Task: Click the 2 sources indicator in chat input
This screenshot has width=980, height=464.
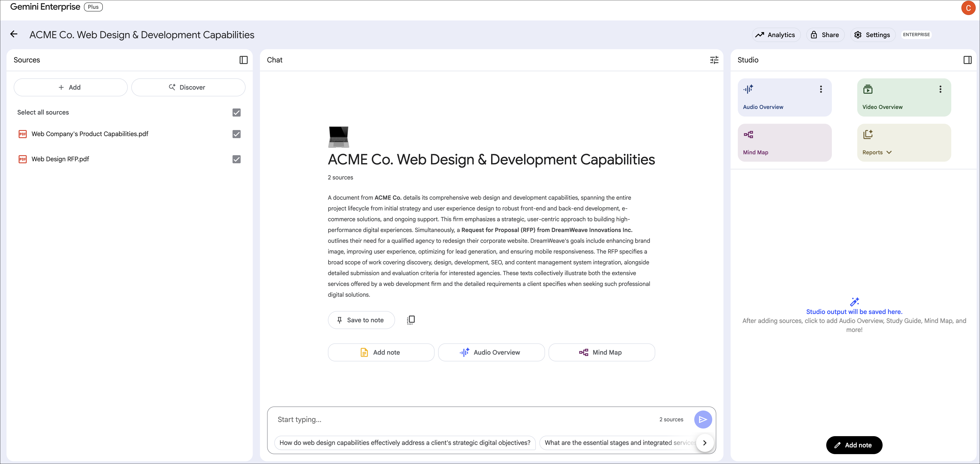Action: click(x=671, y=420)
